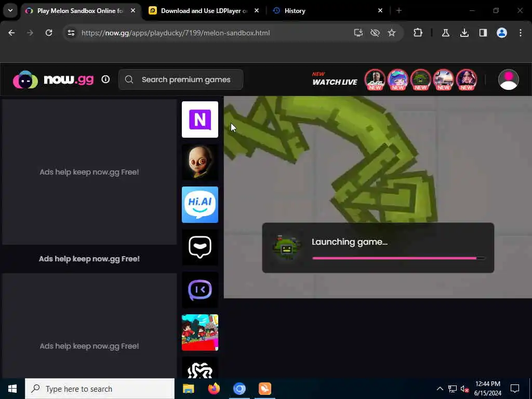
Task: Open the orange app in taskbar
Action: tap(264, 389)
